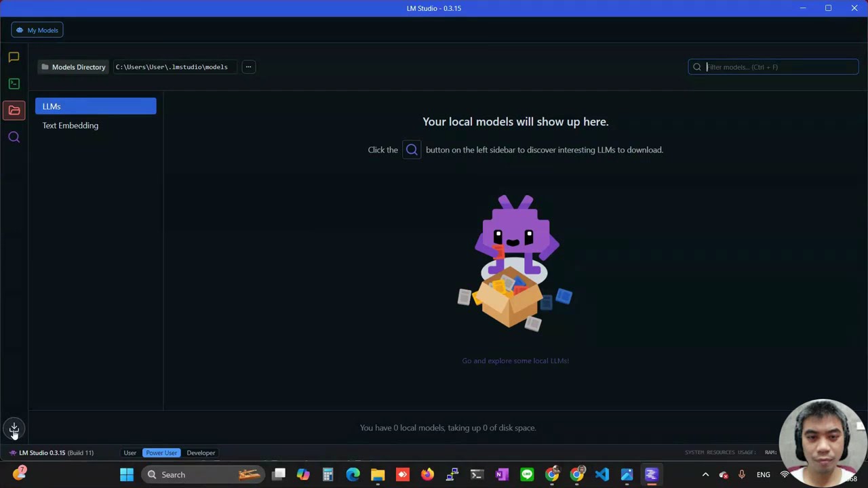This screenshot has width=868, height=488.
Task: Click the microphone tray icon
Action: point(741,474)
